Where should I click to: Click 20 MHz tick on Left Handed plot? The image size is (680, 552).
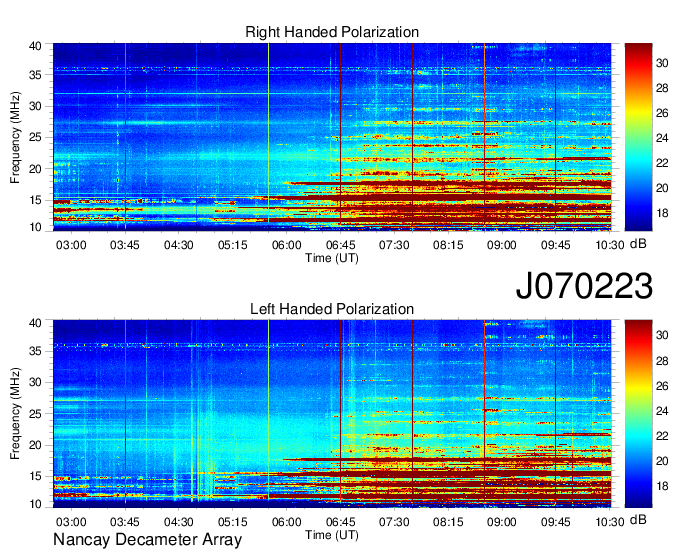click(x=36, y=445)
